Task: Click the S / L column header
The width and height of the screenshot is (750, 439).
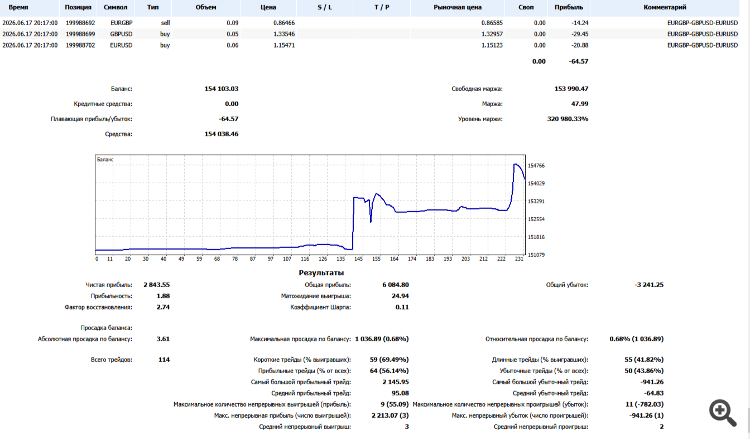Action: click(324, 8)
